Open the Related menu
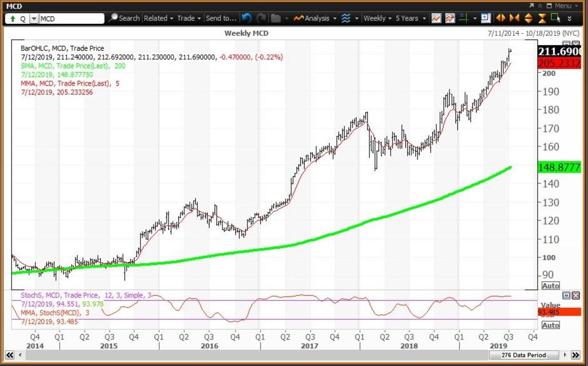 point(159,18)
